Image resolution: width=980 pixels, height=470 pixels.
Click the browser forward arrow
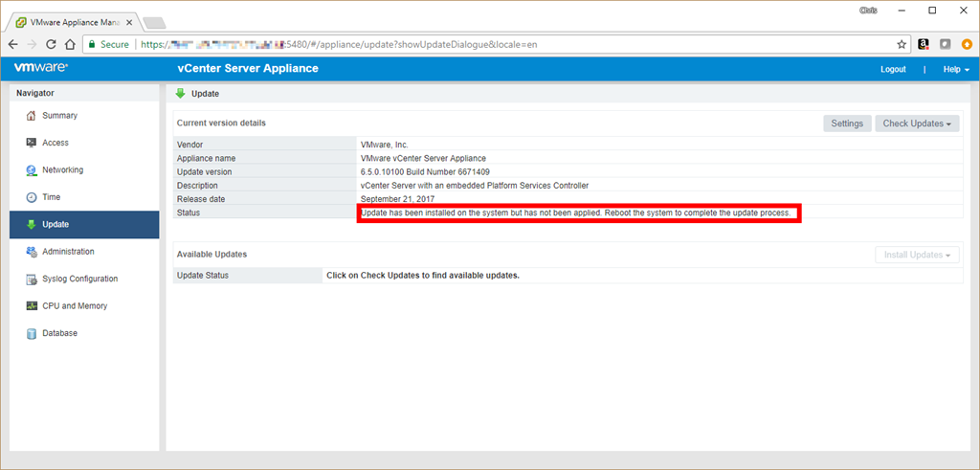coord(33,44)
